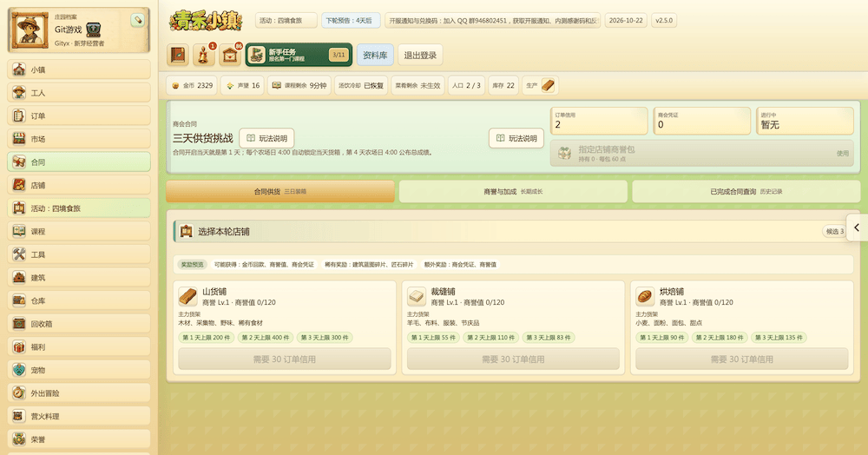
Task: Click the 商会凭证 card showing 0
Action: click(702, 121)
